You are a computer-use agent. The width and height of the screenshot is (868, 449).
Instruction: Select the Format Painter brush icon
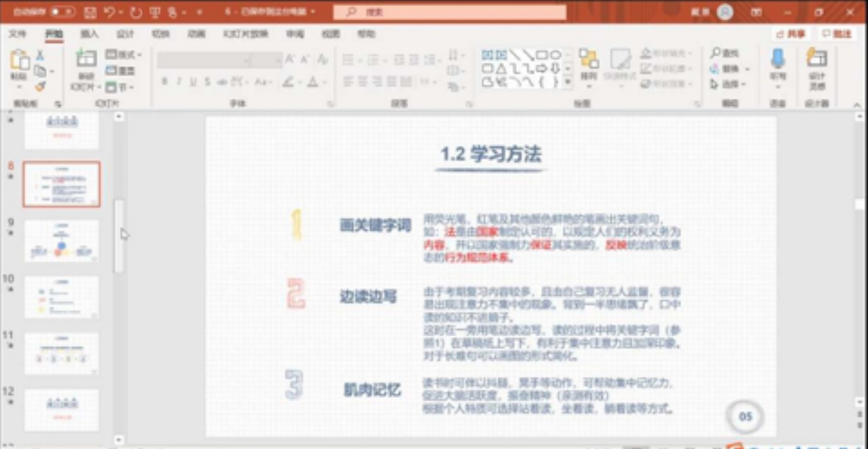pos(40,87)
